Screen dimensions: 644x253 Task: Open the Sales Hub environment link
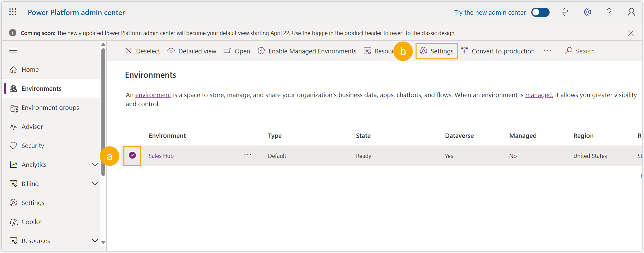(x=161, y=156)
